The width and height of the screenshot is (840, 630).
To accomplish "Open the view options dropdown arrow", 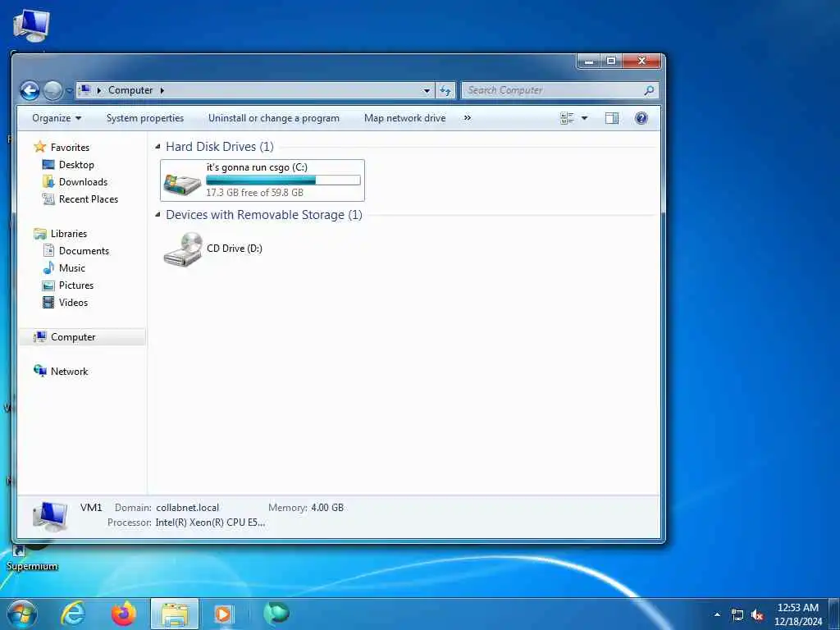I will pyautogui.click(x=584, y=118).
